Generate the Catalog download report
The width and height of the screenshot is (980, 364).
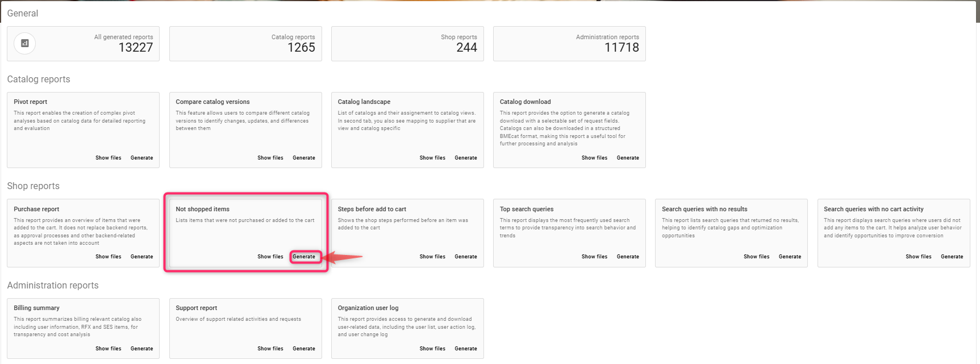click(x=628, y=158)
